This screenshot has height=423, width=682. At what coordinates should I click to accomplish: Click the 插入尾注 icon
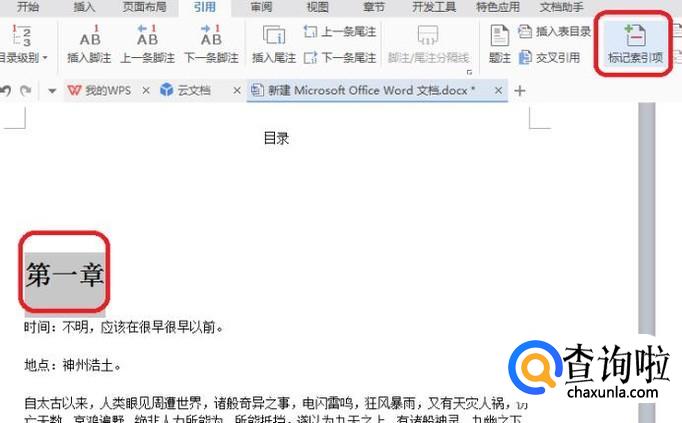(274, 44)
